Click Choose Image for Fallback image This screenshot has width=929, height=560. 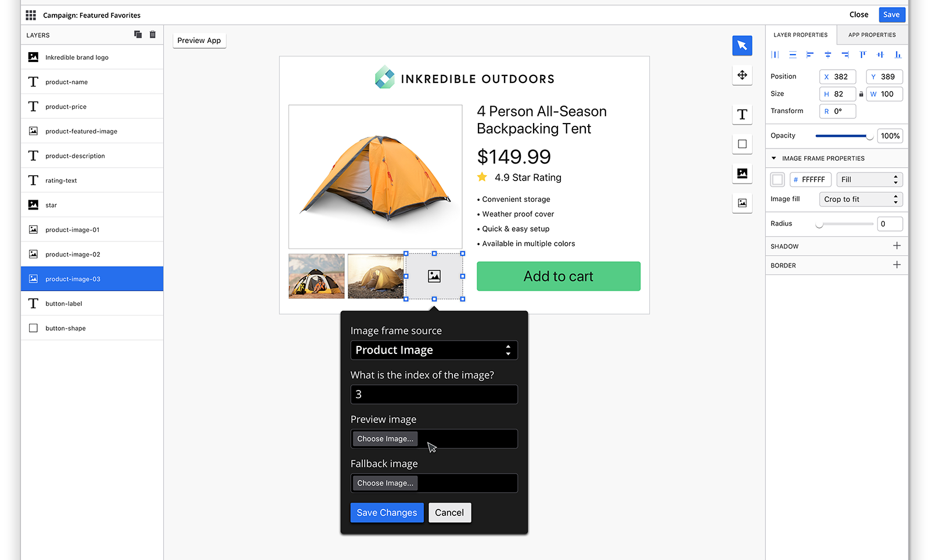385,483
